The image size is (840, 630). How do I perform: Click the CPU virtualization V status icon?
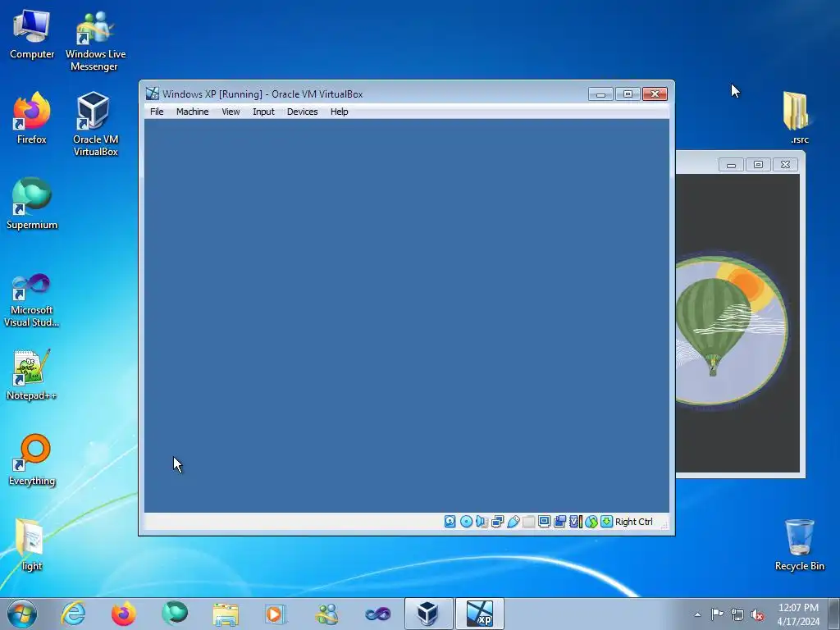pyautogui.click(x=575, y=521)
